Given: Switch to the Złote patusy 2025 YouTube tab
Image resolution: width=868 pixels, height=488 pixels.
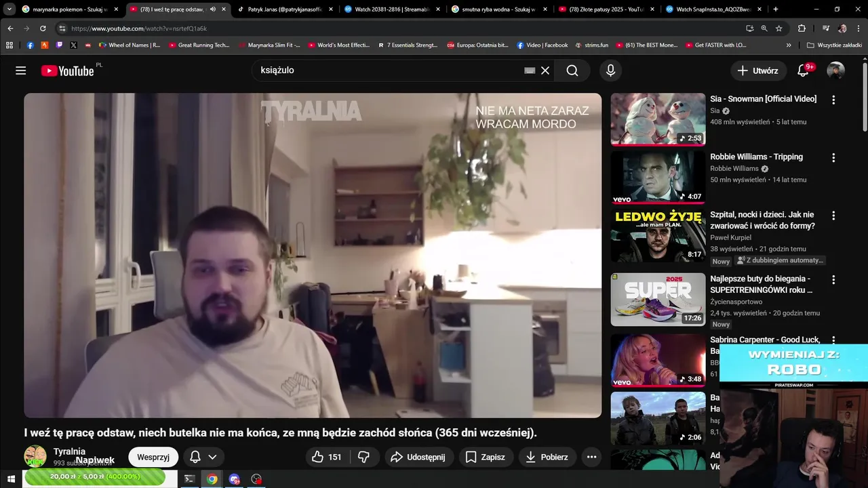Looking at the screenshot, I should [x=607, y=9].
